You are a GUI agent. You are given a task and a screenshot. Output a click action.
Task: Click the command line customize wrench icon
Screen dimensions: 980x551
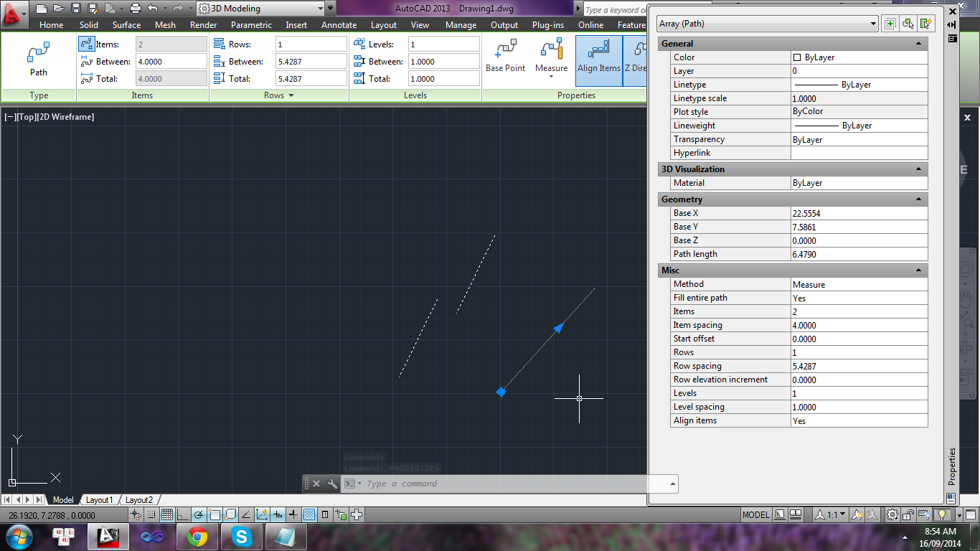332,484
